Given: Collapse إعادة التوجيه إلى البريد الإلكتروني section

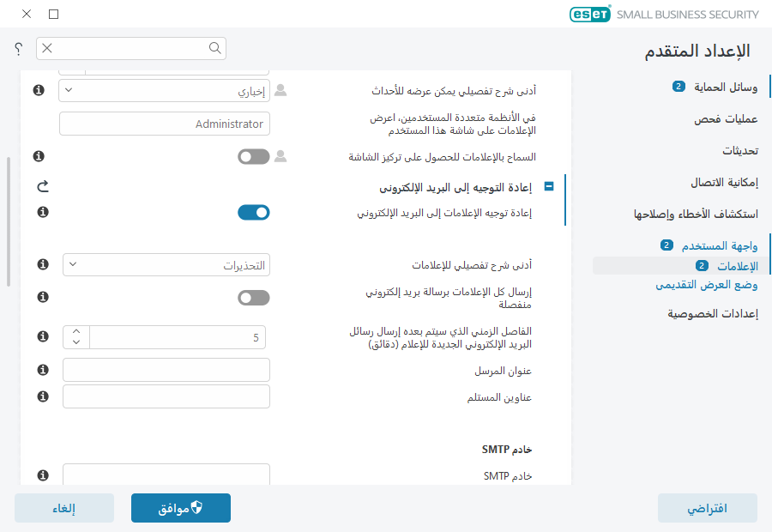Looking at the screenshot, I should [x=549, y=186].
